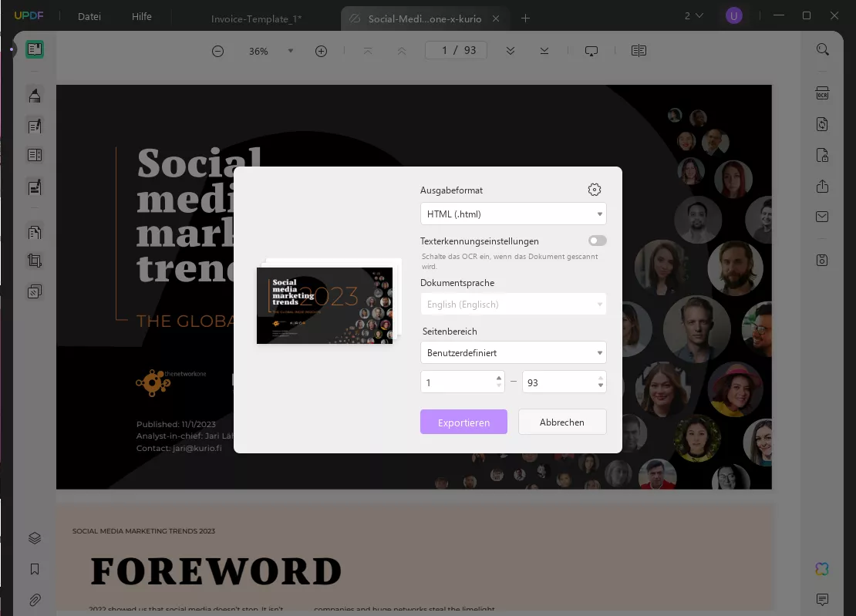Click the 36% zoom value
The image size is (856, 616).
coord(258,52)
